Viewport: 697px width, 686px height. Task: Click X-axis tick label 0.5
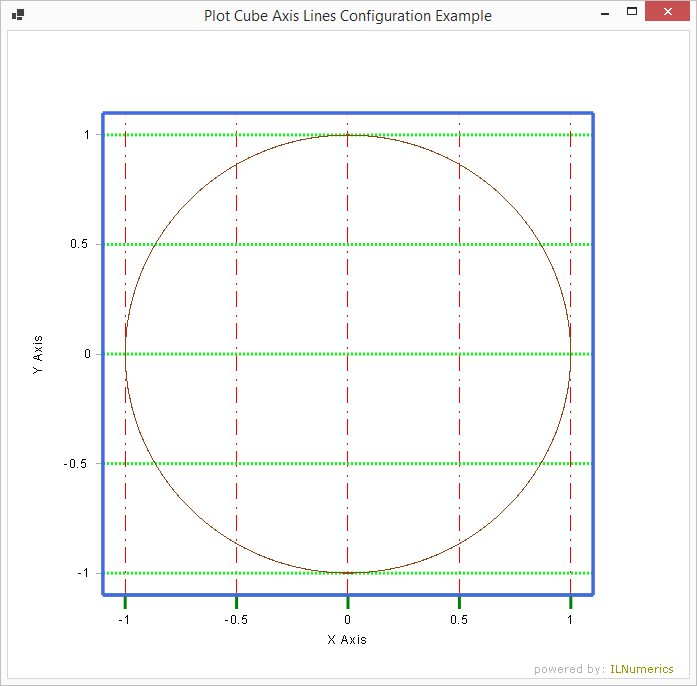[x=459, y=620]
